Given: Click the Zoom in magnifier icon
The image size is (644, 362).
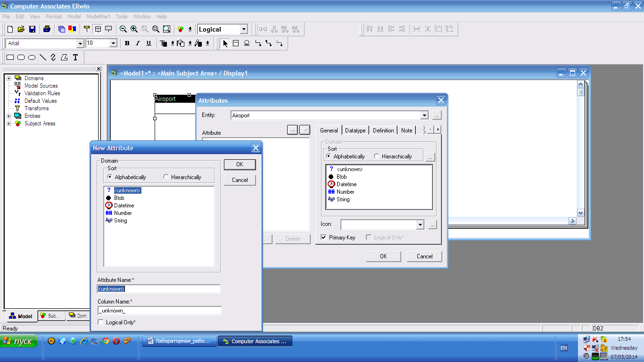Looking at the screenshot, I should coord(134,29).
